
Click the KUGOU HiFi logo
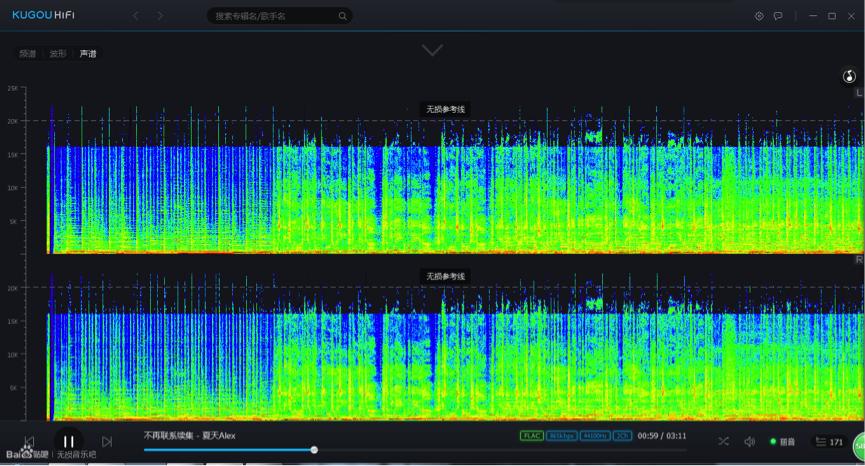pos(43,15)
